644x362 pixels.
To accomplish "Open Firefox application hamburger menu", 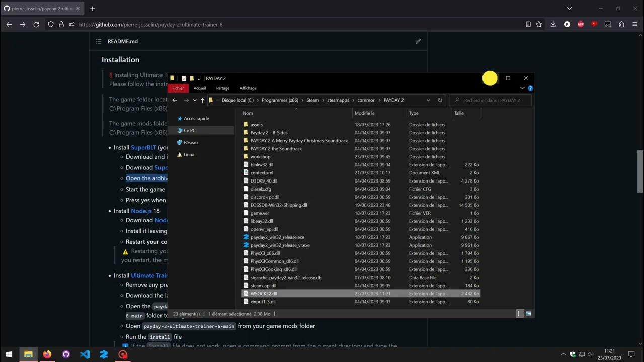I will [x=635, y=24].
